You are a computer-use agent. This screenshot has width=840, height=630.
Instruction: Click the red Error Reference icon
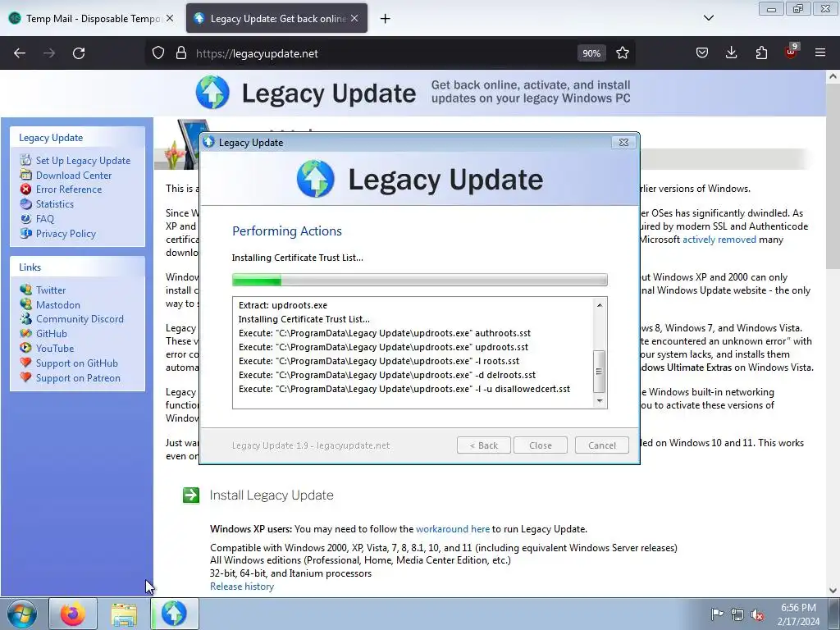pyautogui.click(x=25, y=189)
